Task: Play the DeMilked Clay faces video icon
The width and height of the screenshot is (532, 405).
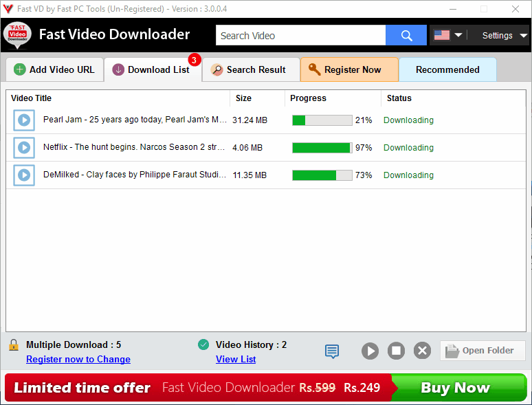Action: [24, 175]
